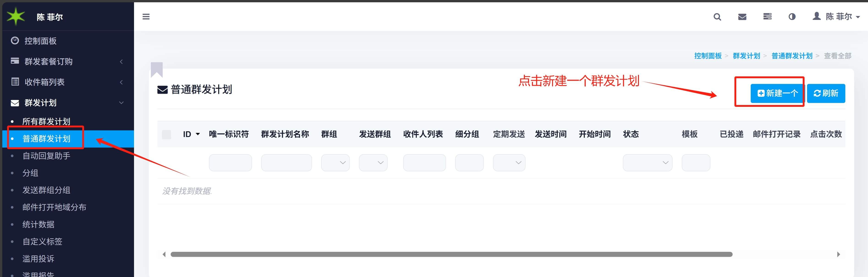868x277 pixels.
Task: Click the 开始时间 column header
Action: coord(595,134)
